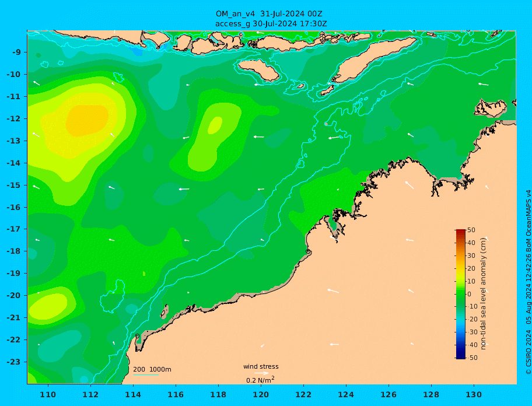Click the colorbar tick label 40
Image resolution: width=532 pixels, height=406 pixels.
471,243
